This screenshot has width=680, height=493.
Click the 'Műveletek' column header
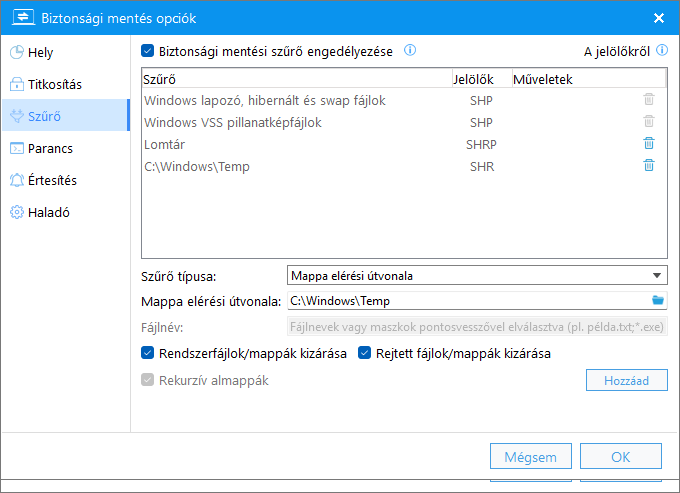coord(589,79)
